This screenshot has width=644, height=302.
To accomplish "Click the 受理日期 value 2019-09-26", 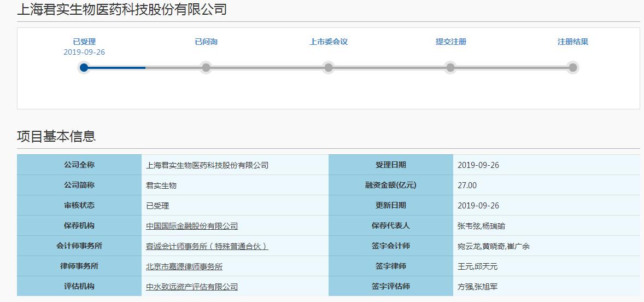I will coord(546,165).
